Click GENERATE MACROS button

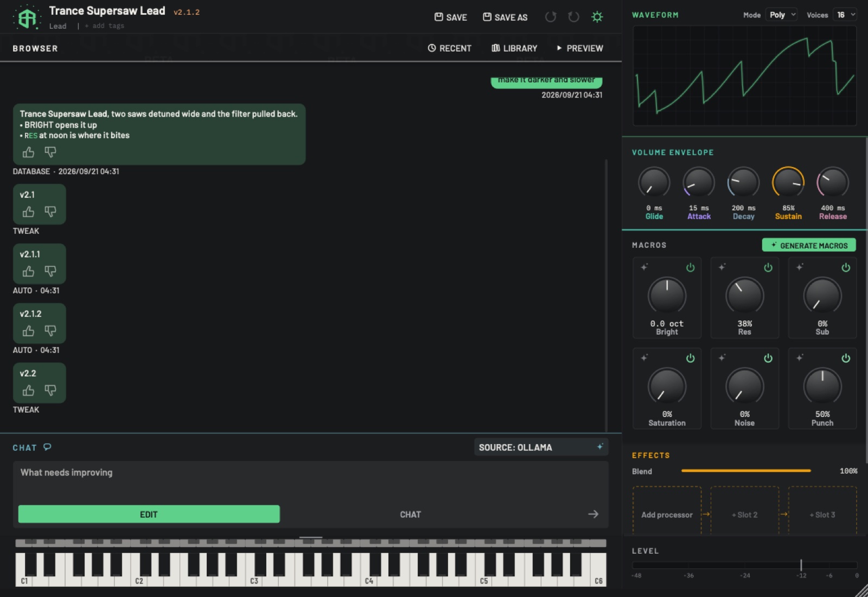[x=809, y=246]
